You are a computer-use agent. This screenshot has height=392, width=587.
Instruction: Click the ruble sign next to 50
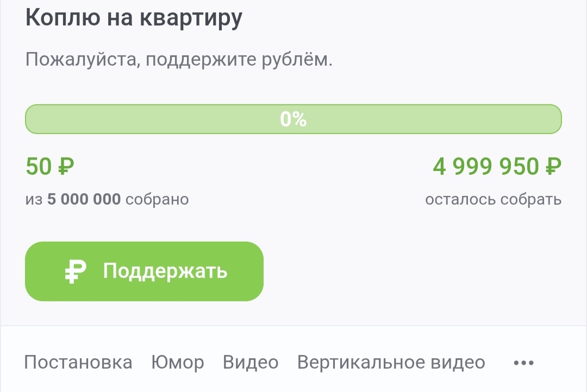click(66, 167)
